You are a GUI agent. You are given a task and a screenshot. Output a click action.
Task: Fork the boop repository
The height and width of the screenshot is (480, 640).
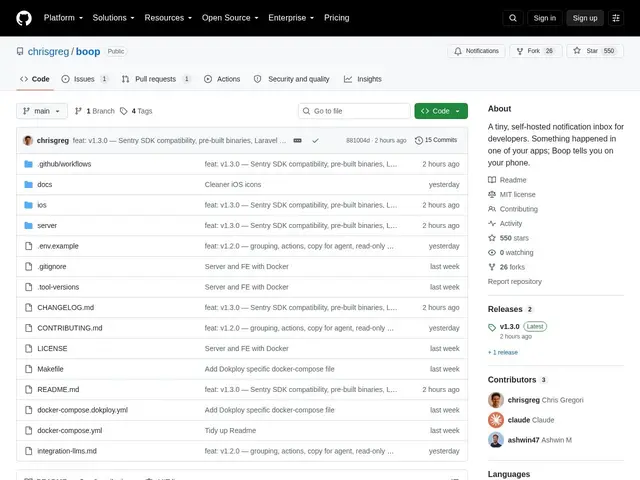pyautogui.click(x=536, y=51)
